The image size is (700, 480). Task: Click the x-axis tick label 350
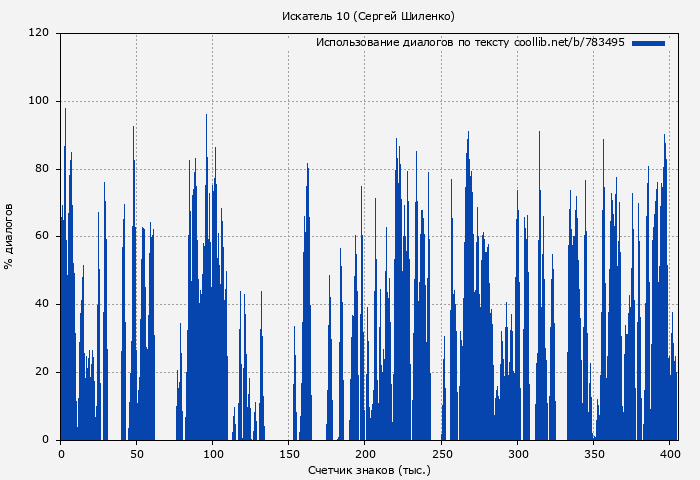(x=593, y=454)
